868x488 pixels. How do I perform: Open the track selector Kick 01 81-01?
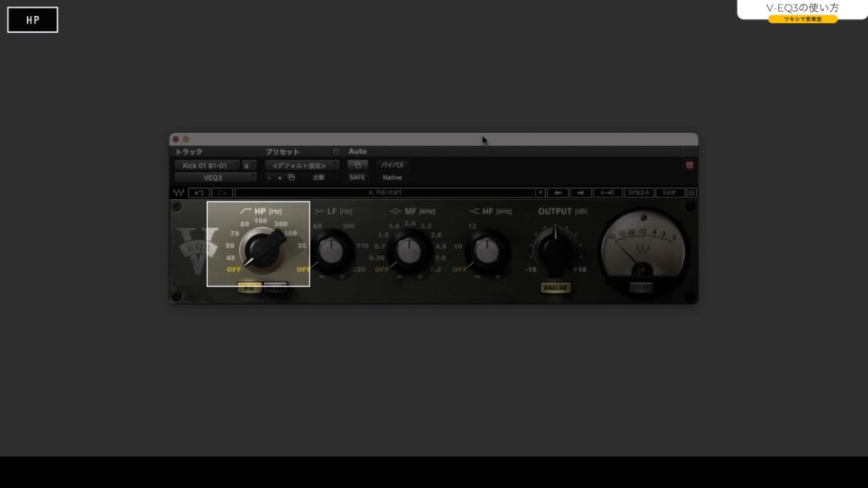(207, 165)
